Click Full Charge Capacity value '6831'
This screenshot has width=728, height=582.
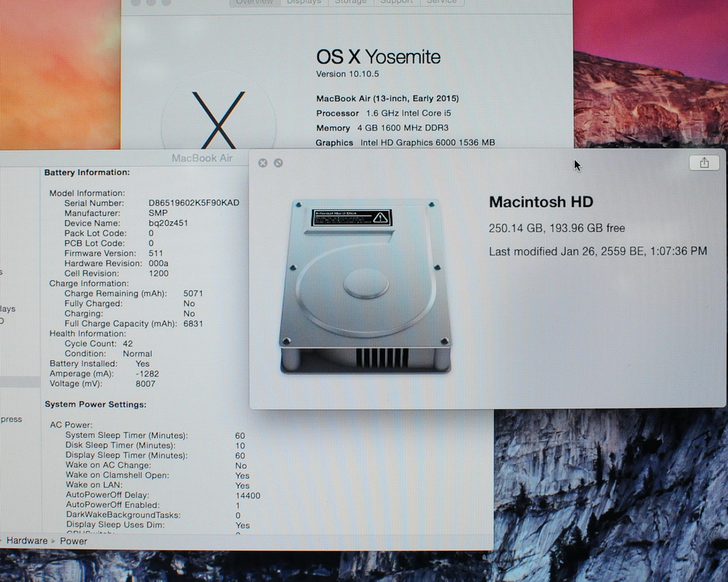click(x=193, y=324)
